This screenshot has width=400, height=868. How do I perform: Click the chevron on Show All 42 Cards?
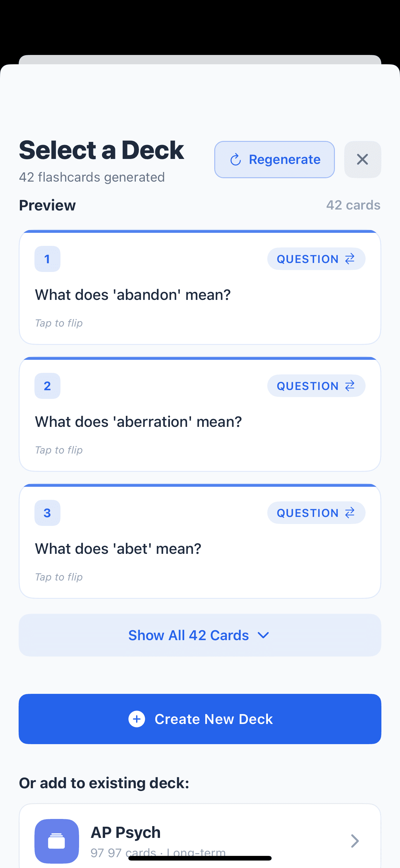pyautogui.click(x=263, y=635)
